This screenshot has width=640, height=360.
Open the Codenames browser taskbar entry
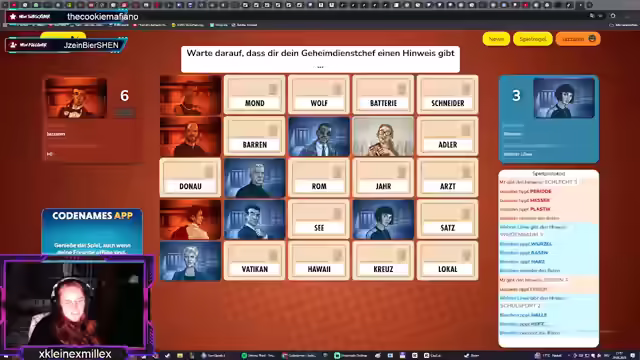[299, 356]
